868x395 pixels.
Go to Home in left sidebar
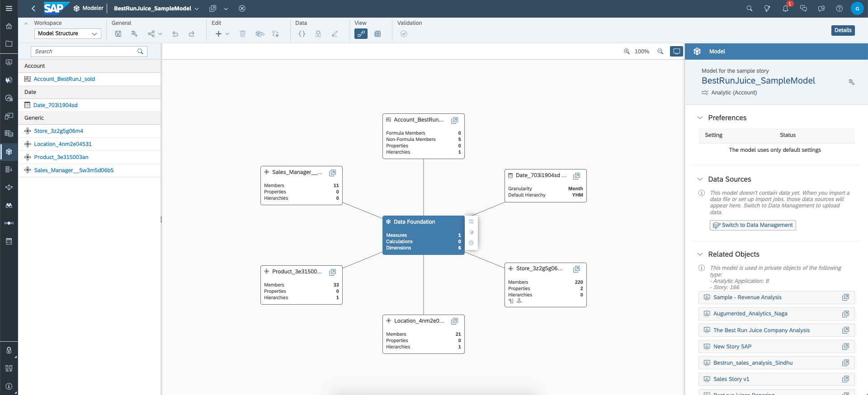pyautogui.click(x=9, y=26)
